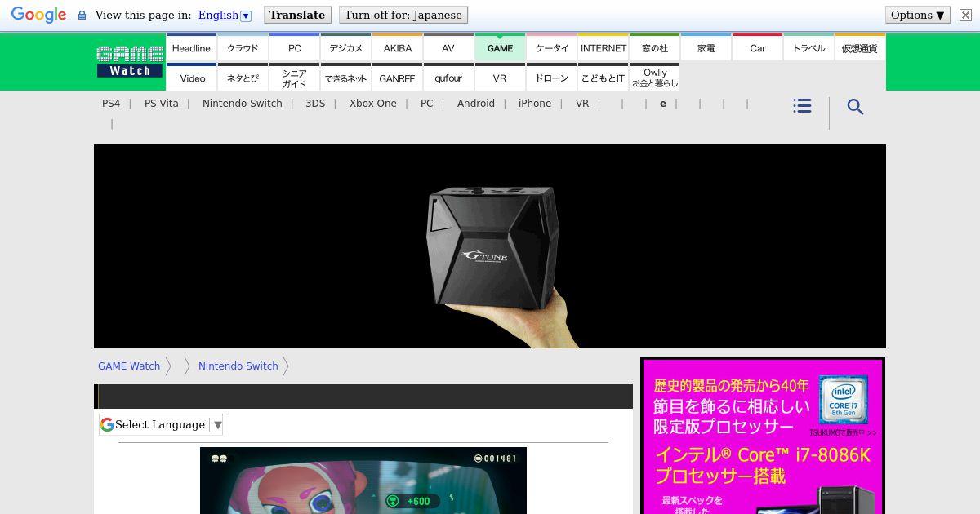Turn off translation for Japanese

tap(403, 15)
